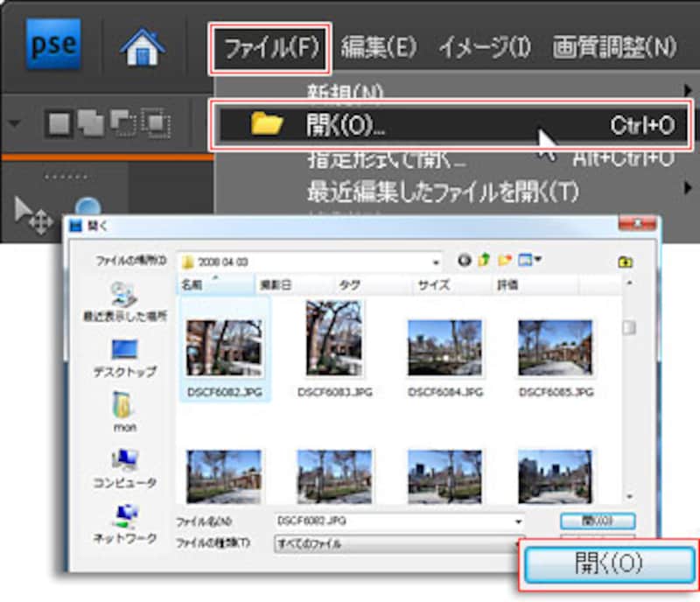Expand the file type dropdown (すべてのファイル)
Viewport: 700px width, 602px height.
(518, 544)
